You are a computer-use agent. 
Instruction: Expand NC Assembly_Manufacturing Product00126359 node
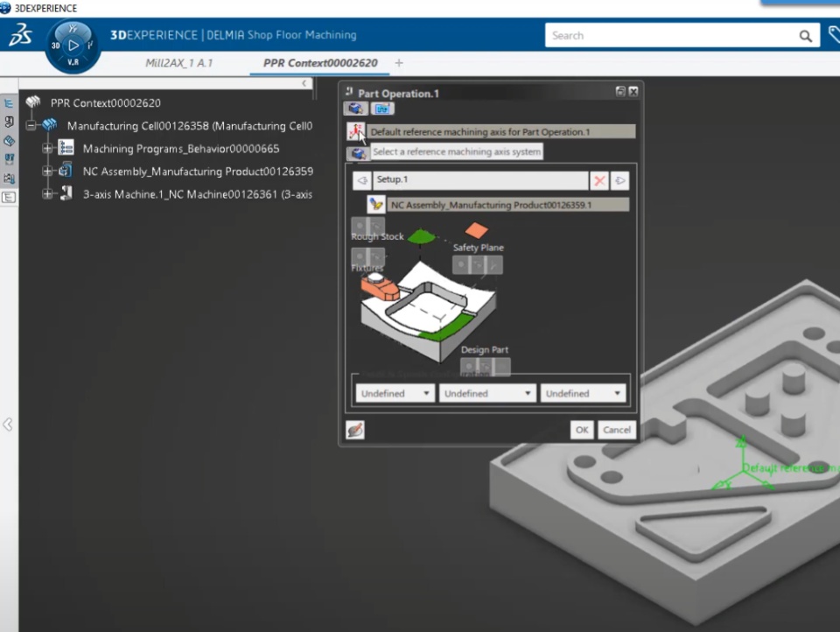click(47, 172)
